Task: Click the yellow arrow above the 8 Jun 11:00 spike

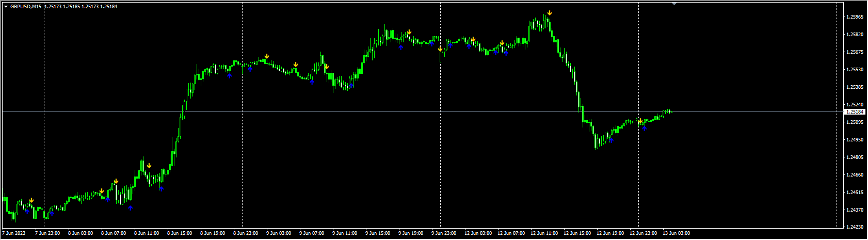Action: [149, 165]
